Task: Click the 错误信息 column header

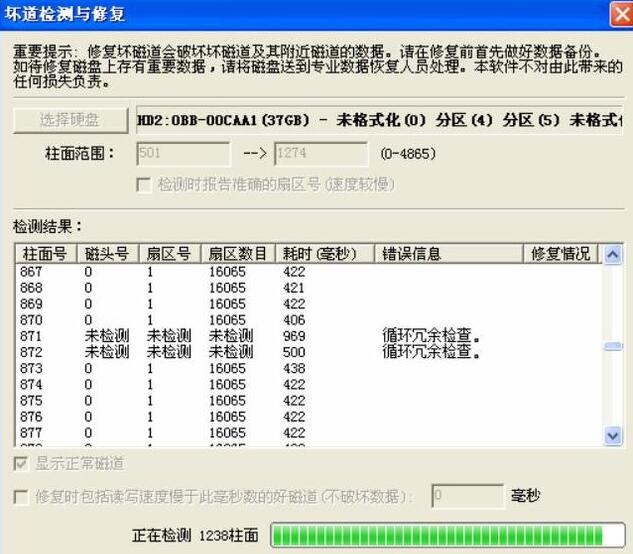Action: click(x=449, y=254)
